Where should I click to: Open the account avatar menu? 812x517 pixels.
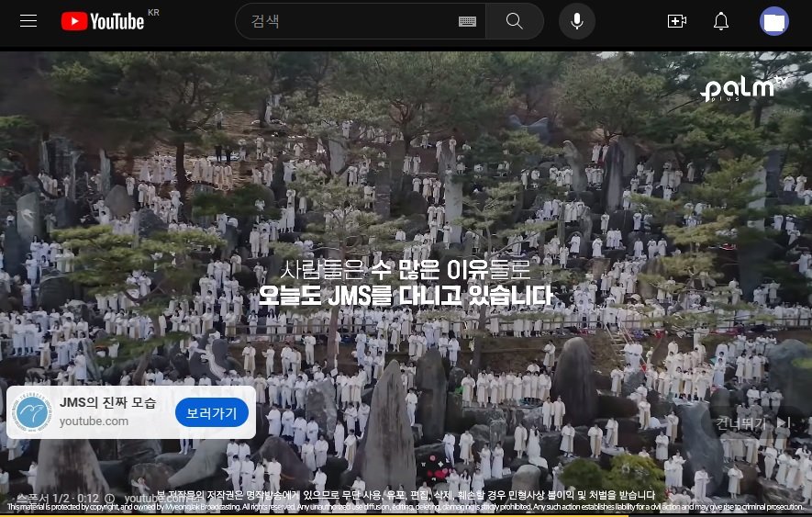point(774,21)
